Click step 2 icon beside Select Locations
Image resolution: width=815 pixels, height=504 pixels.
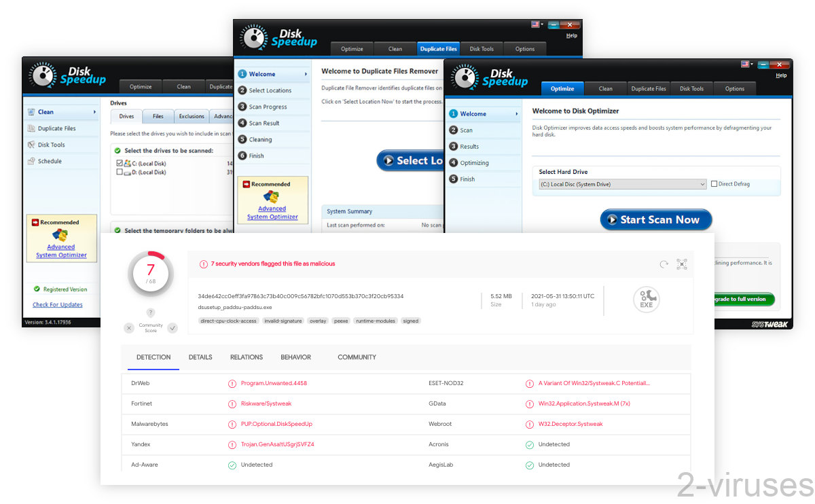242,90
